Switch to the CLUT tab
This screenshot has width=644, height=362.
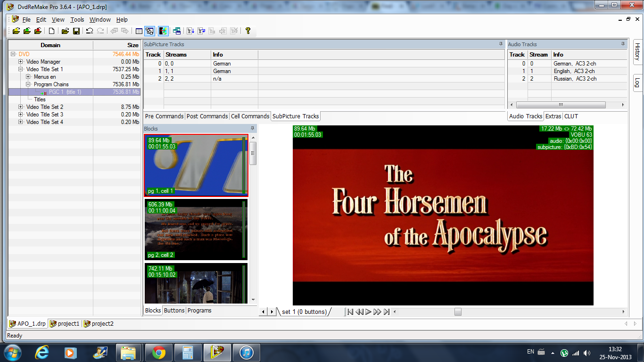point(571,116)
